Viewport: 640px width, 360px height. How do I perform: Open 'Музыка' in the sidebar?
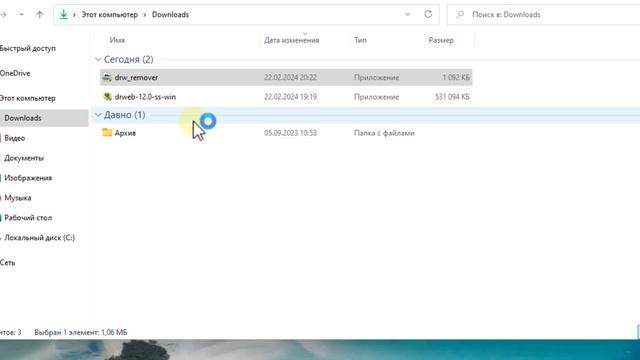pyautogui.click(x=18, y=198)
